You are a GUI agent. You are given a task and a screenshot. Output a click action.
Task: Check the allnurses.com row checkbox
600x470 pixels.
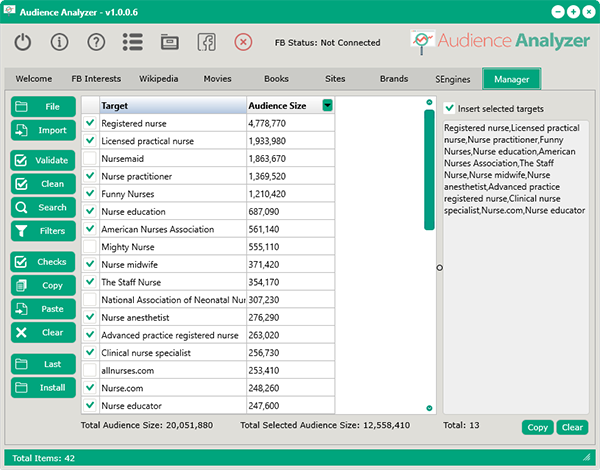pos(90,370)
